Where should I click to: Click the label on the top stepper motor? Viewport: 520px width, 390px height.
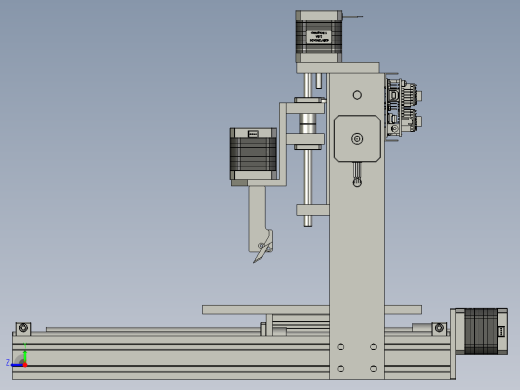tap(319, 36)
